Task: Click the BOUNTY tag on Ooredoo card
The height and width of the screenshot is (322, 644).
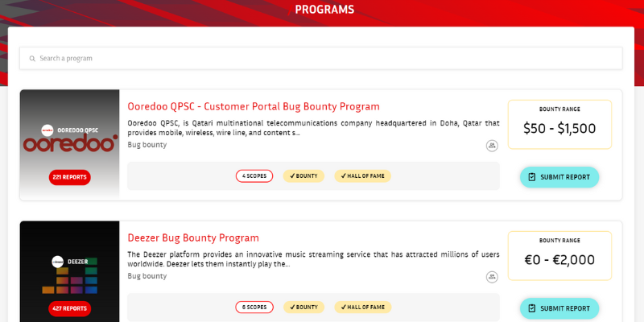Action: [303, 176]
